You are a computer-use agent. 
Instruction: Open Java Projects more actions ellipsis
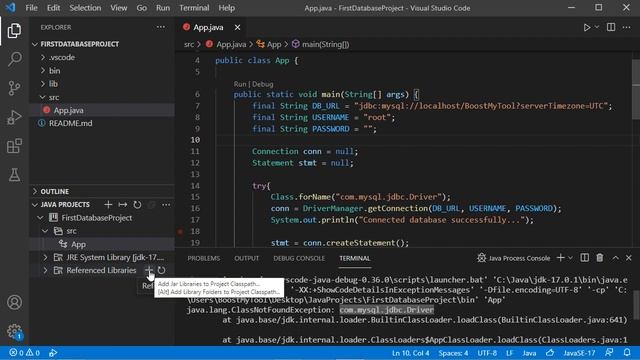coord(166,204)
